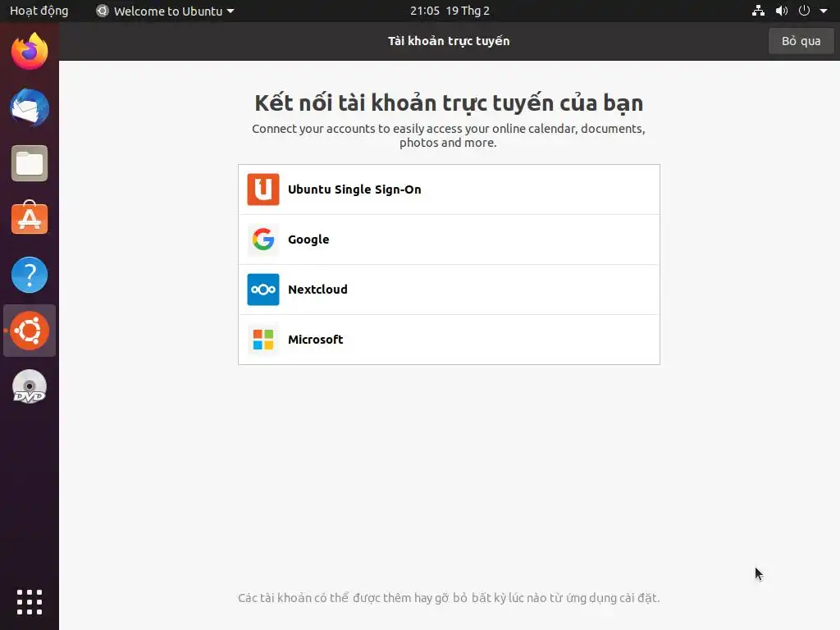This screenshot has height=630, width=840.
Task: Click the Microsoft four-squares logo icon
Action: (x=263, y=340)
